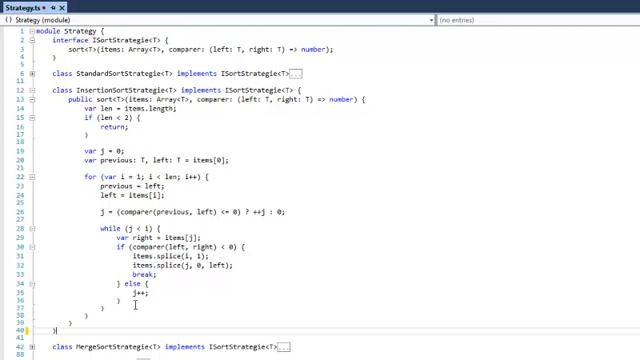The image size is (640, 360).
Task: Click 'StandardSortStrategie<T>' class name
Action: coord(124,74)
